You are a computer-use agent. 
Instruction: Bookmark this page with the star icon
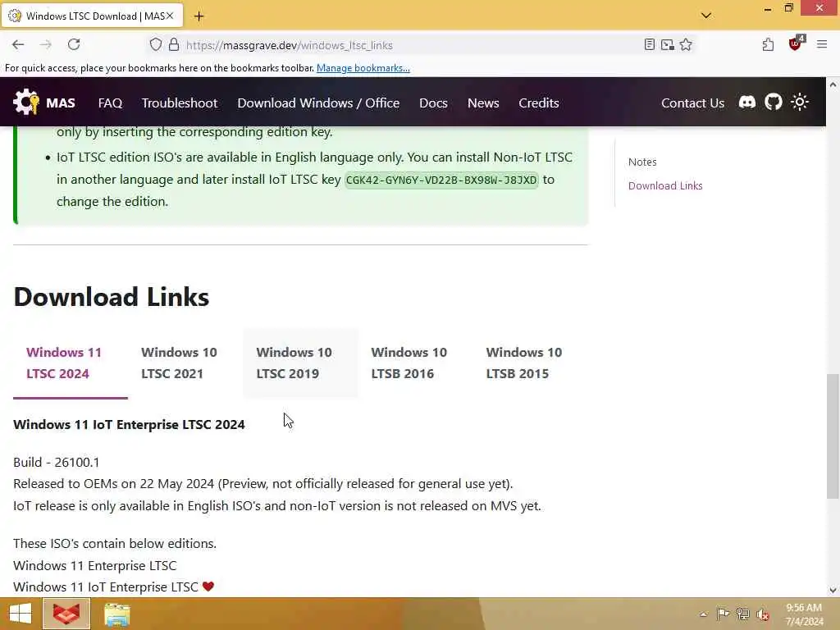(686, 45)
